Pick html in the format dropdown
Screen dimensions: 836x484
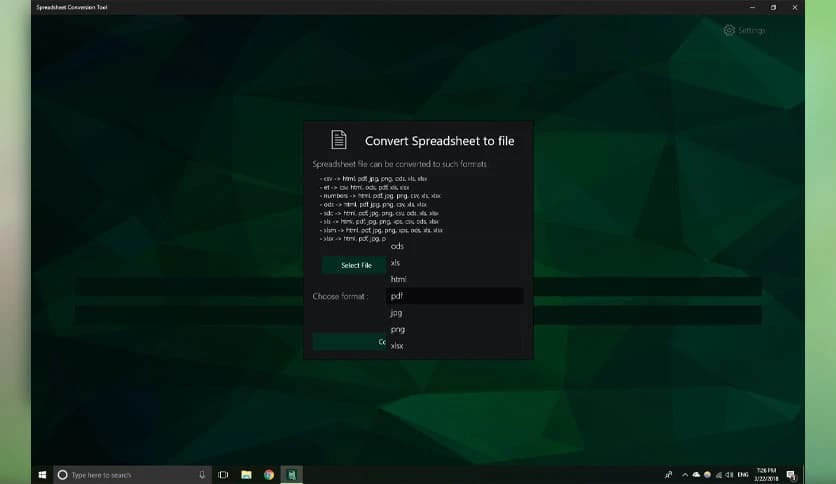[x=454, y=279]
